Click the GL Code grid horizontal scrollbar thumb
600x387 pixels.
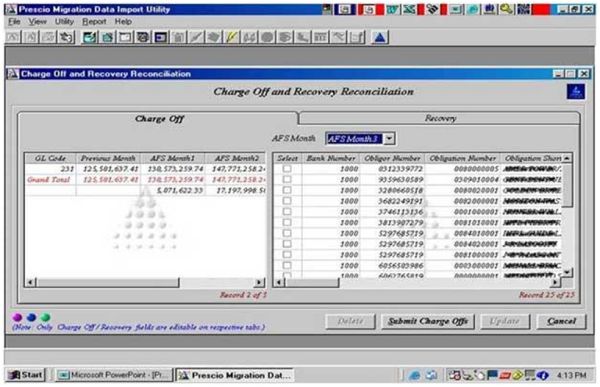pos(108,282)
